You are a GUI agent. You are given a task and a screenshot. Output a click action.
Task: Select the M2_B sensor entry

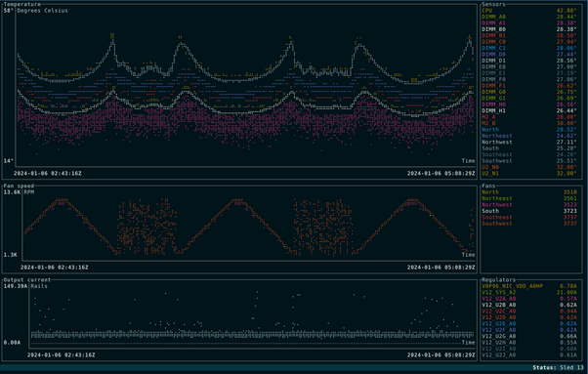click(x=529, y=123)
